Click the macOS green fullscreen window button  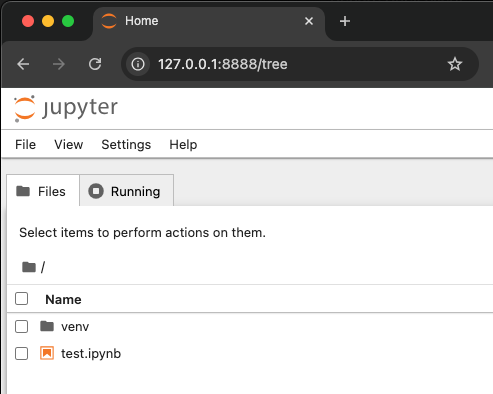(68, 21)
